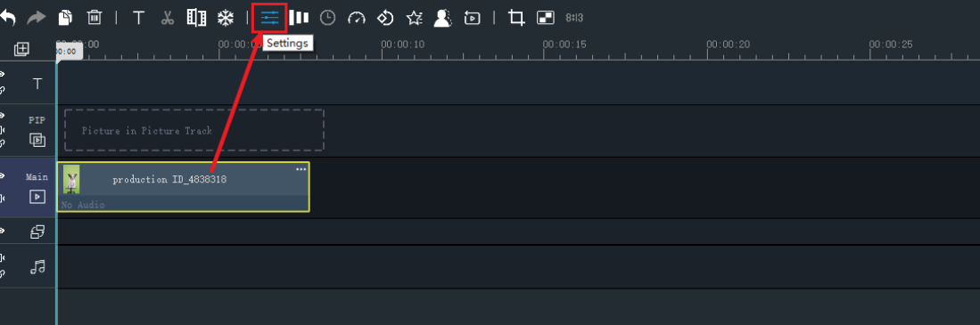This screenshot has height=325, width=980.
Task: Open the 8:13 aspect ratio selector
Action: click(x=573, y=18)
